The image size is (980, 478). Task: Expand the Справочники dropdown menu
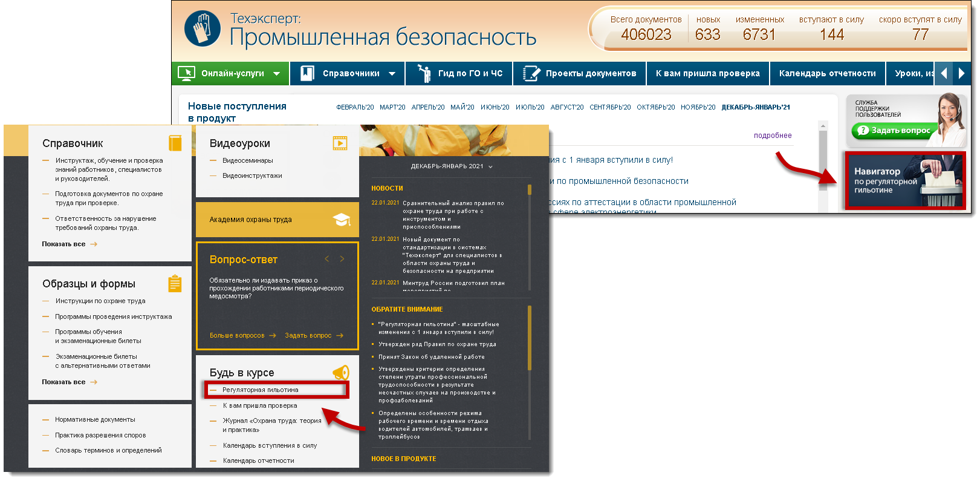click(x=392, y=74)
